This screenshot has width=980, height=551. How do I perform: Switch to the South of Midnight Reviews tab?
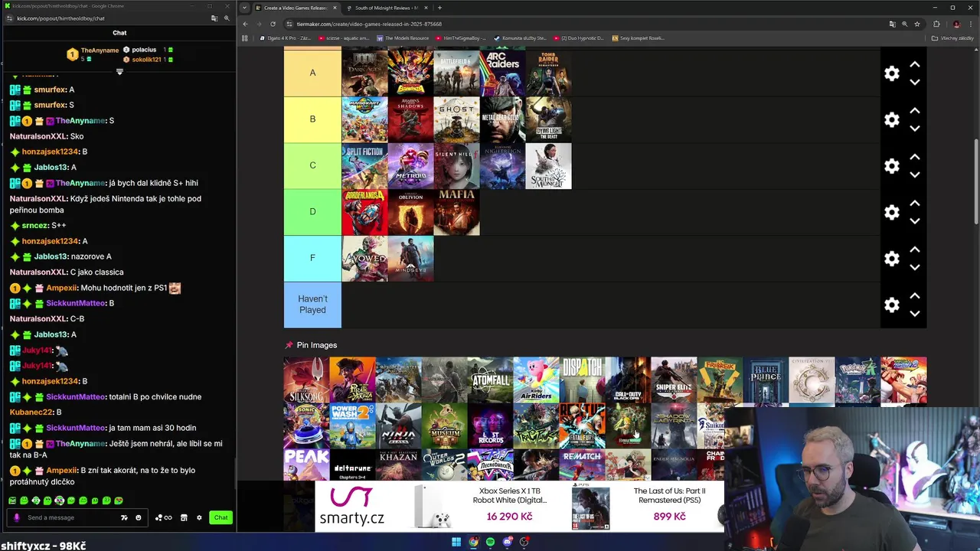(x=387, y=8)
